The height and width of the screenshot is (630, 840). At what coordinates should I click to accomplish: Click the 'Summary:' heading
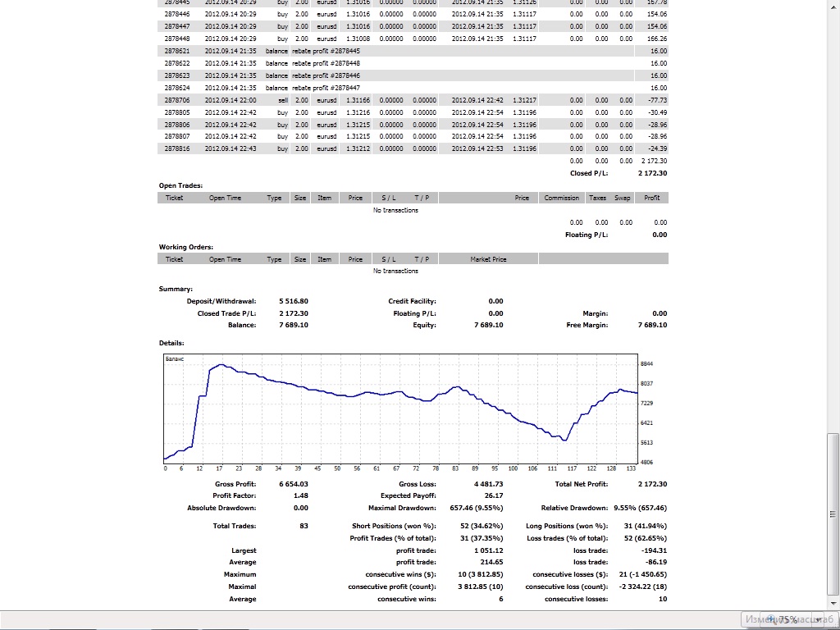[176, 289]
